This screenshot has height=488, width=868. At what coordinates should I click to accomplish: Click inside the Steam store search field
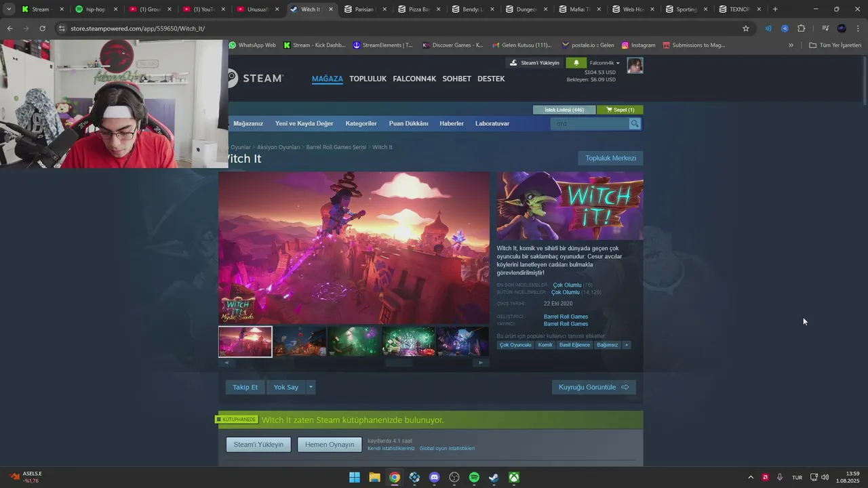(589, 123)
